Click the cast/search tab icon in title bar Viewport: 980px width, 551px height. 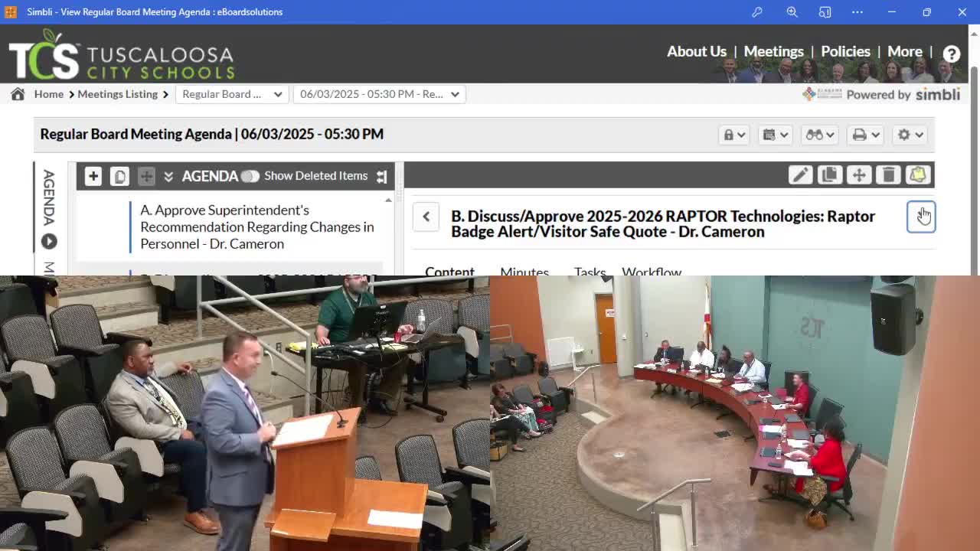pos(825,11)
